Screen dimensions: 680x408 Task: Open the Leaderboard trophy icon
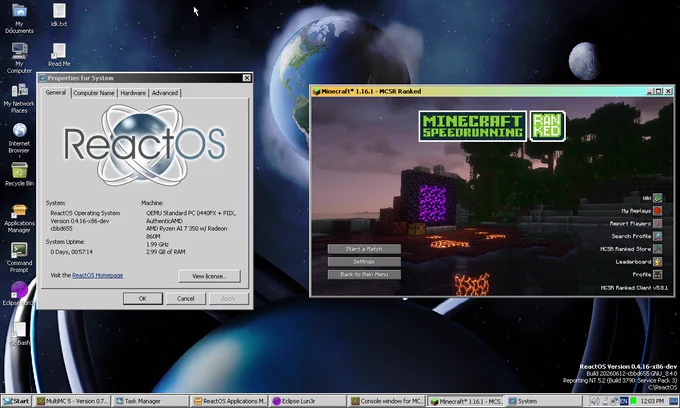(x=657, y=261)
